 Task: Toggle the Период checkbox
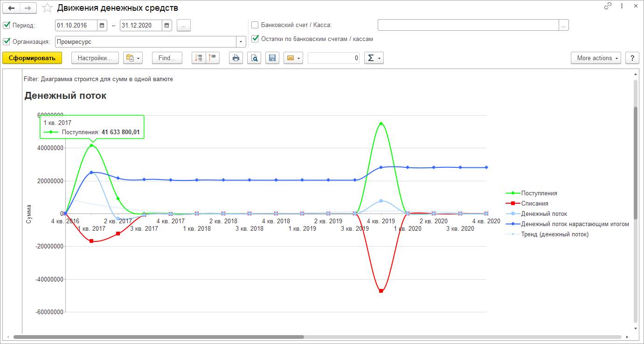coord(7,25)
